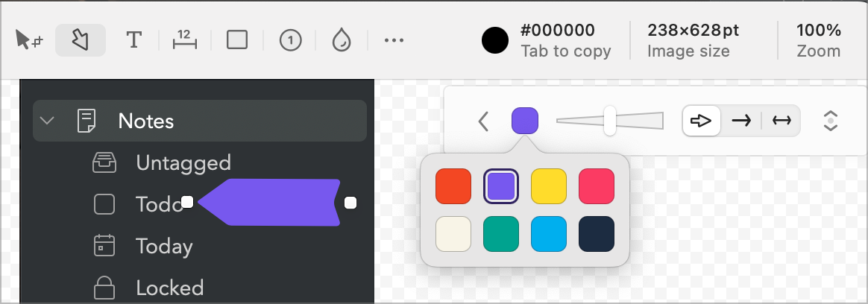Select the arrow annotation tool
Viewport: 868px width, 304px height.
(80, 40)
